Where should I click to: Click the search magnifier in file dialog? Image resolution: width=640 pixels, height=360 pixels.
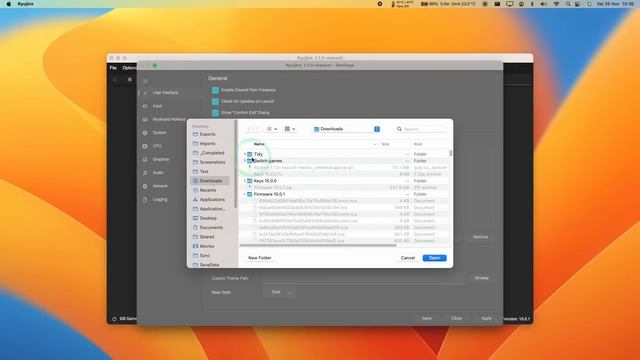pyautogui.click(x=399, y=129)
